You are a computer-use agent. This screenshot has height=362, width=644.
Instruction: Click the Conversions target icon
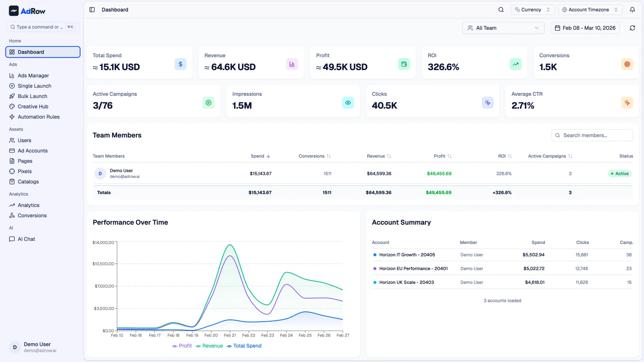(627, 64)
